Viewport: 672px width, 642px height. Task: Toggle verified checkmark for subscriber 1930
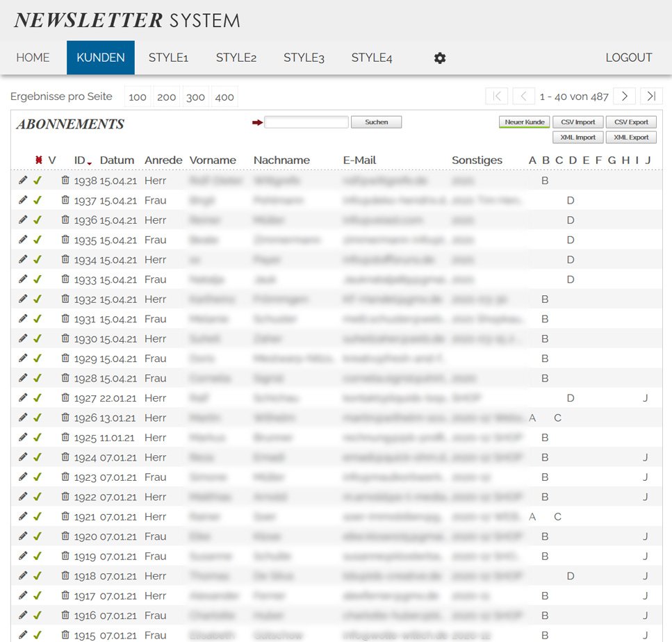coord(38,339)
